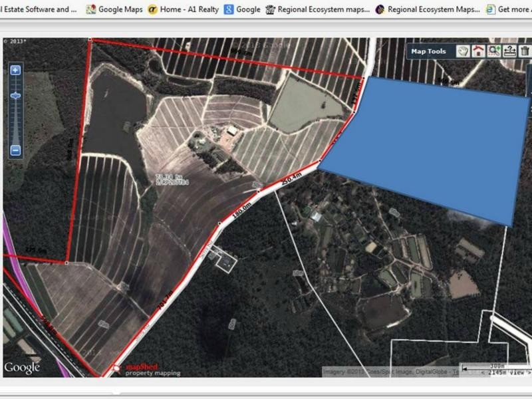Click the zoom slider handle
The image size is (532, 399).
(15, 96)
